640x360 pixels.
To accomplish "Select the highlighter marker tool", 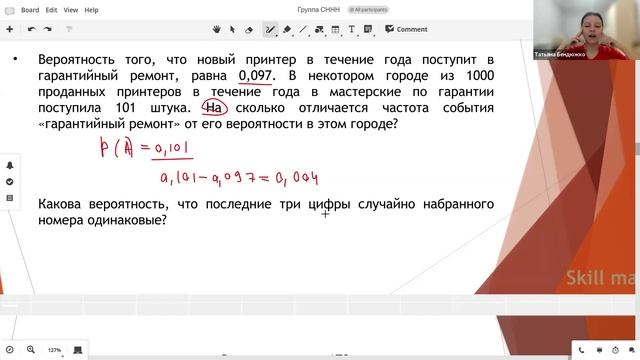I will coord(287,29).
